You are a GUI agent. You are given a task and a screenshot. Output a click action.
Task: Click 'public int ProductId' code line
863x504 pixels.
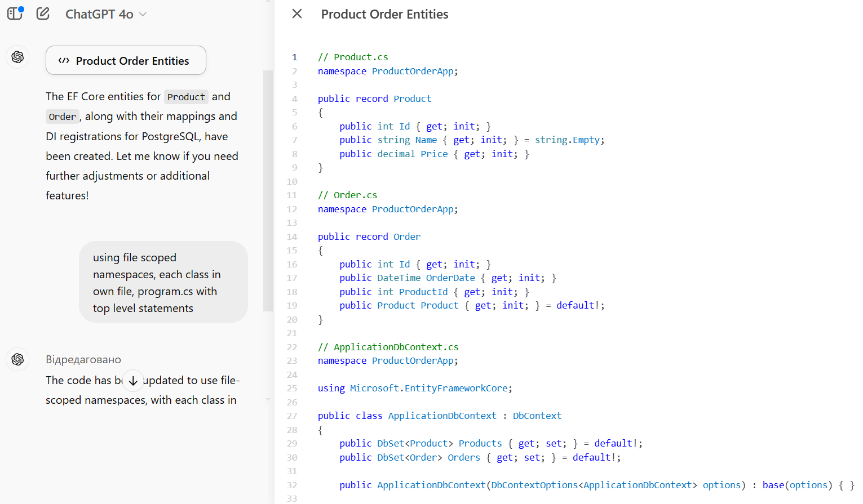click(434, 292)
